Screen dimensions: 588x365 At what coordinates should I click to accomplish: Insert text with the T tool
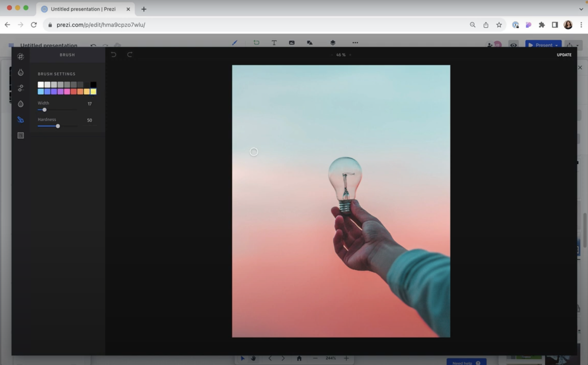[274, 43]
